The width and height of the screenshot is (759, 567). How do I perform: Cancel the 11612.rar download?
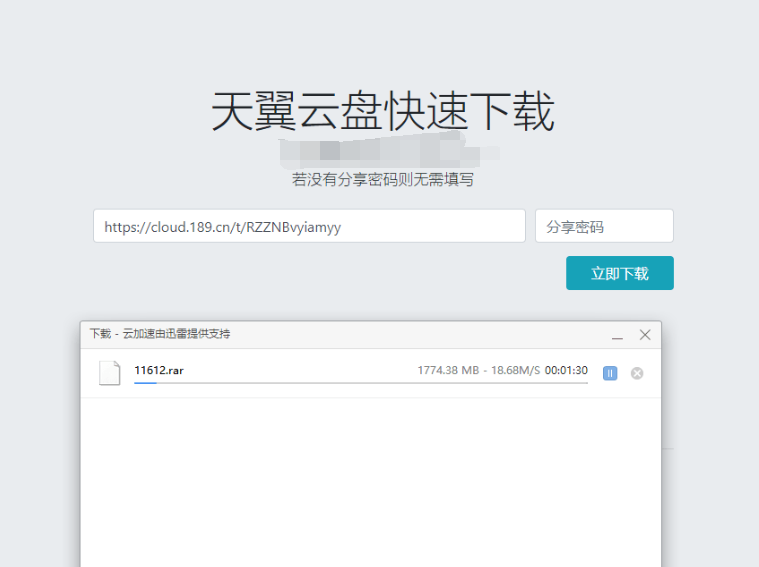click(x=637, y=373)
